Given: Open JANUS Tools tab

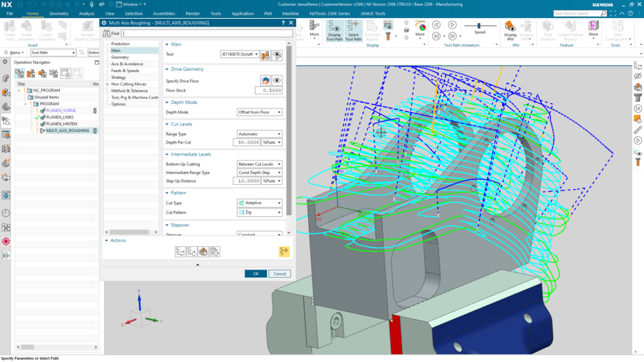Looking at the screenshot, I should (x=372, y=13).
